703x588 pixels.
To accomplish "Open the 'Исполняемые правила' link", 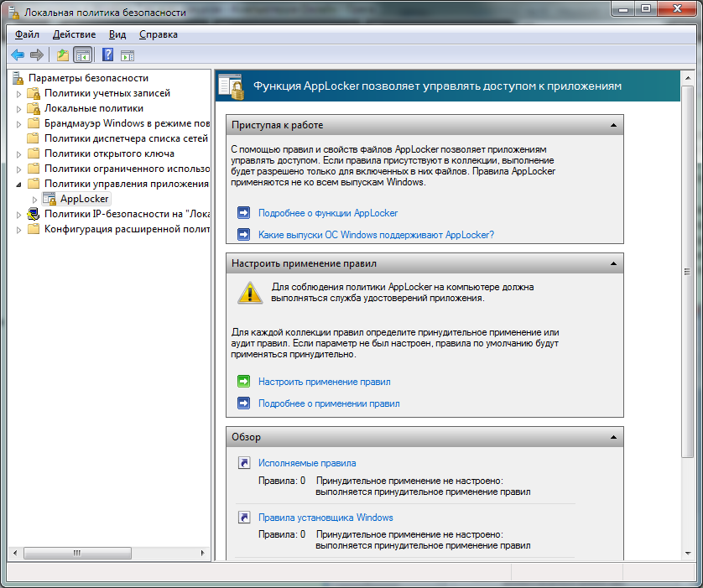I will click(x=307, y=463).
